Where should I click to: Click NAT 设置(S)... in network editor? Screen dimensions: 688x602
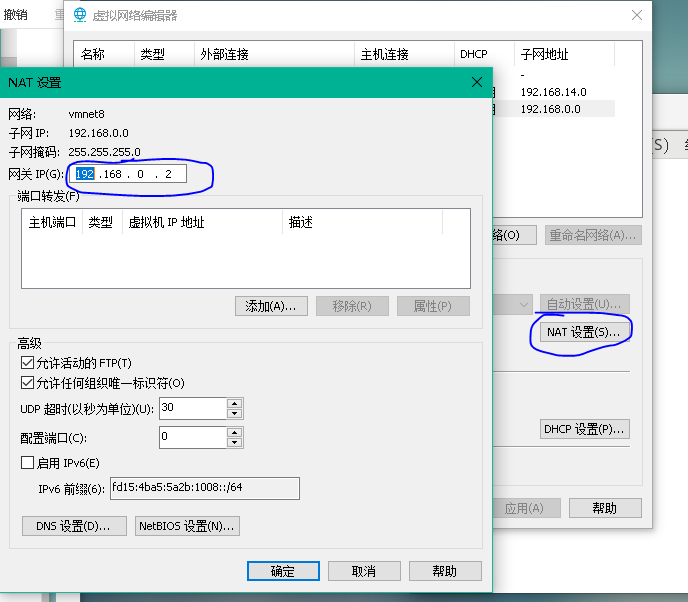[585, 332]
